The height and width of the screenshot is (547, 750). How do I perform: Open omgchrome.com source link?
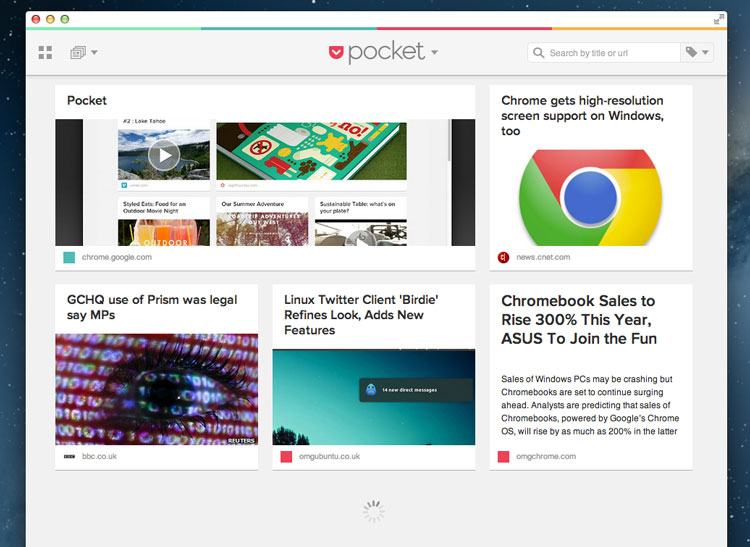546,457
